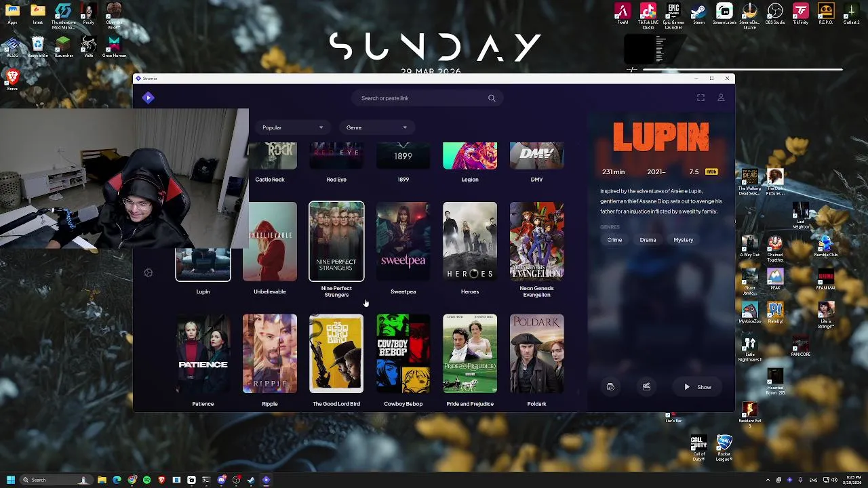Open the Ripple poster
868x488 pixels.
click(x=270, y=353)
